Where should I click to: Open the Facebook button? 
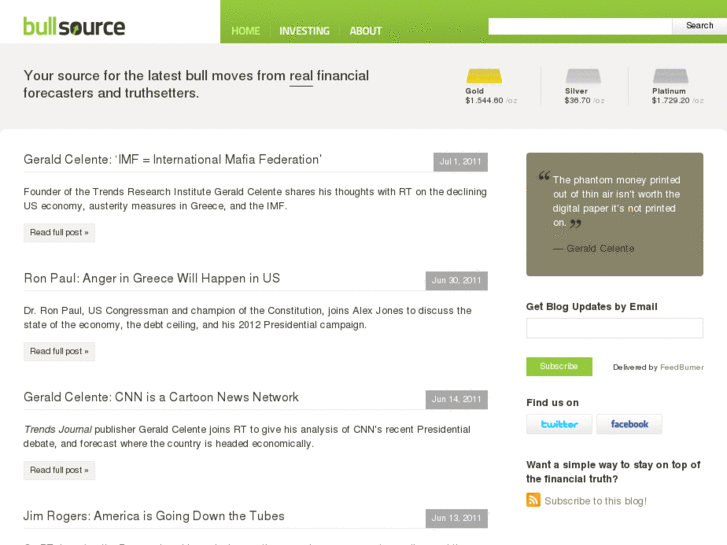tap(629, 424)
